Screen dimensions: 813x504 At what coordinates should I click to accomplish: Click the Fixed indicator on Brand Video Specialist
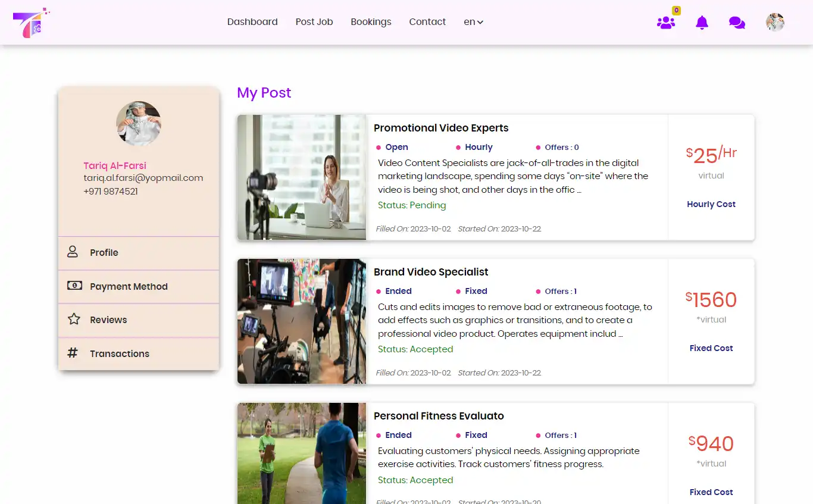472,291
